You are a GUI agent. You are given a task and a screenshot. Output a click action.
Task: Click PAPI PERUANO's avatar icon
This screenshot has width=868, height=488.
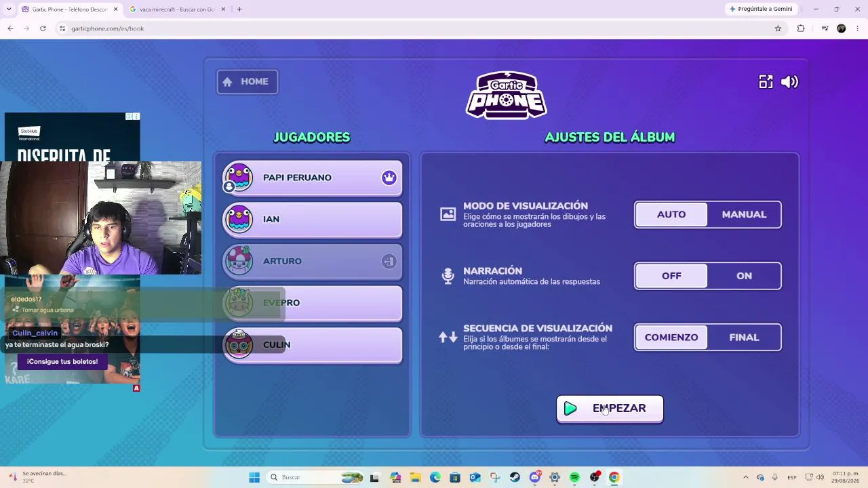[x=238, y=178]
